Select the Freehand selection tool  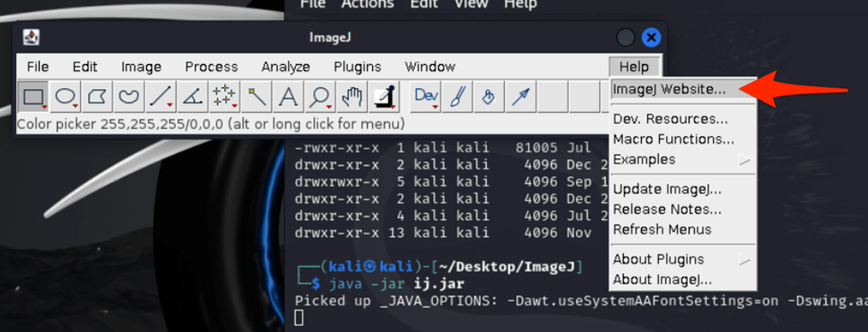click(x=129, y=97)
